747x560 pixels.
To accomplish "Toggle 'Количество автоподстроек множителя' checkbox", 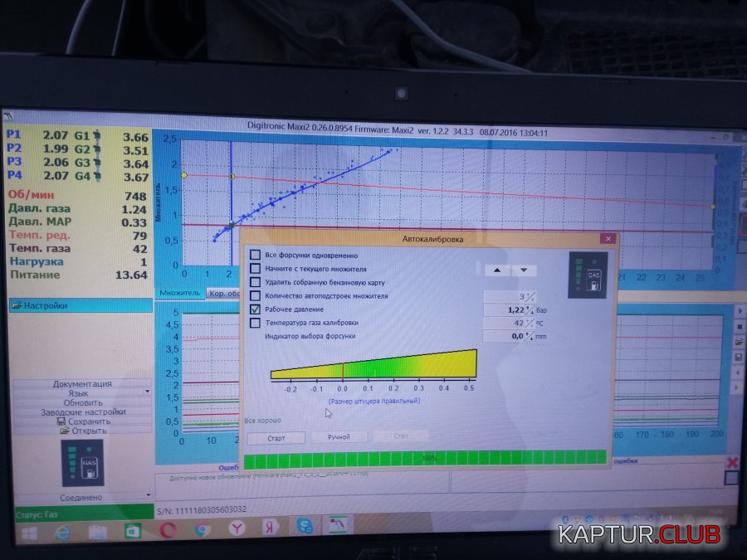I will pos(256,295).
